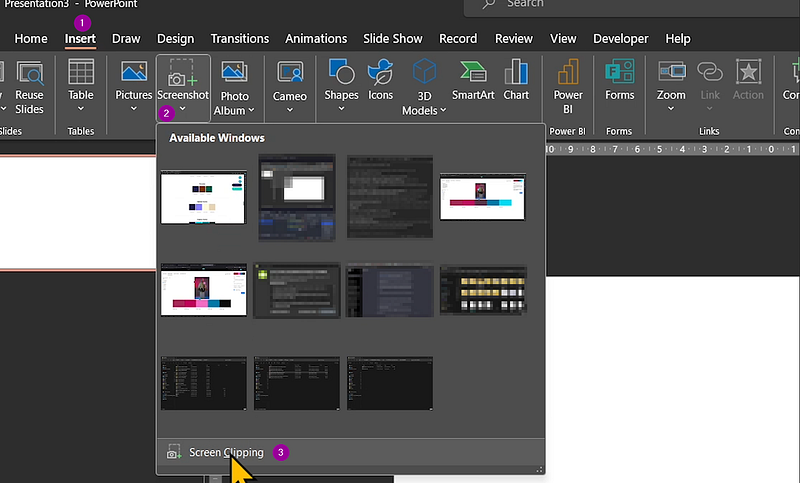Screen dimensions: 800x483
Task: Click the Link chain icon
Action: (710, 72)
